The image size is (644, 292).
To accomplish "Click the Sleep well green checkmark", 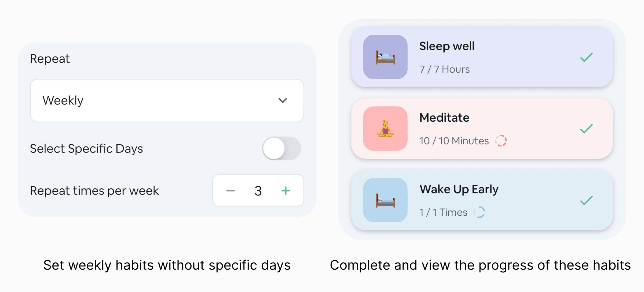I will [586, 57].
